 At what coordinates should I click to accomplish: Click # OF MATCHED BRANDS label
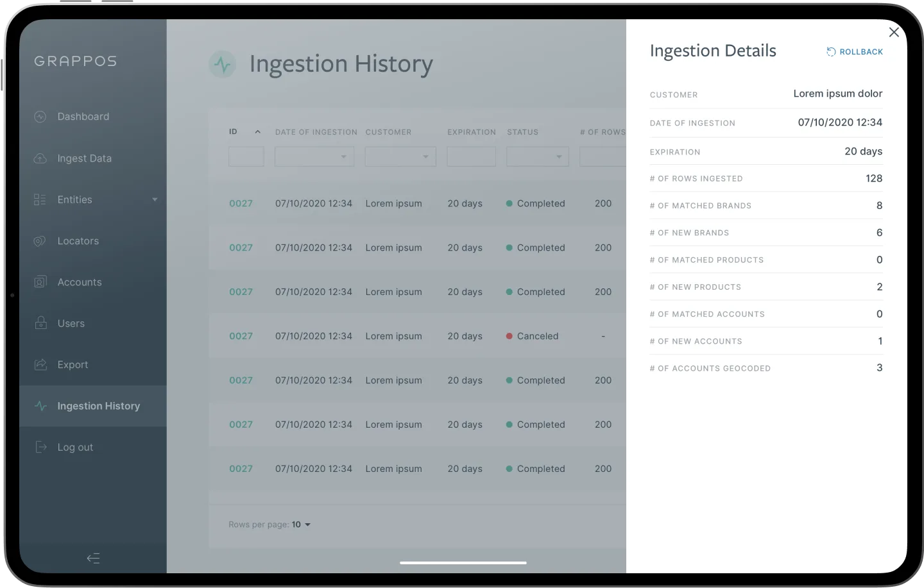[701, 206]
